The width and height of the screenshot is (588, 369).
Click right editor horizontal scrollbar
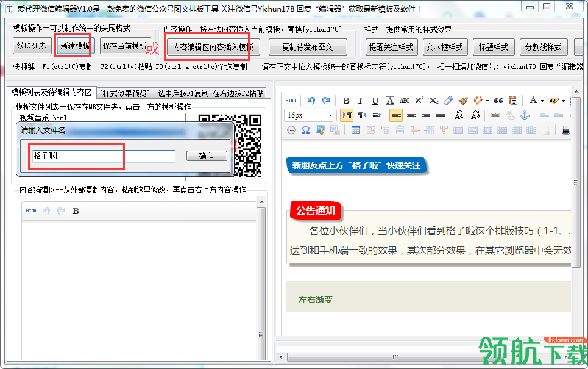[395, 357]
